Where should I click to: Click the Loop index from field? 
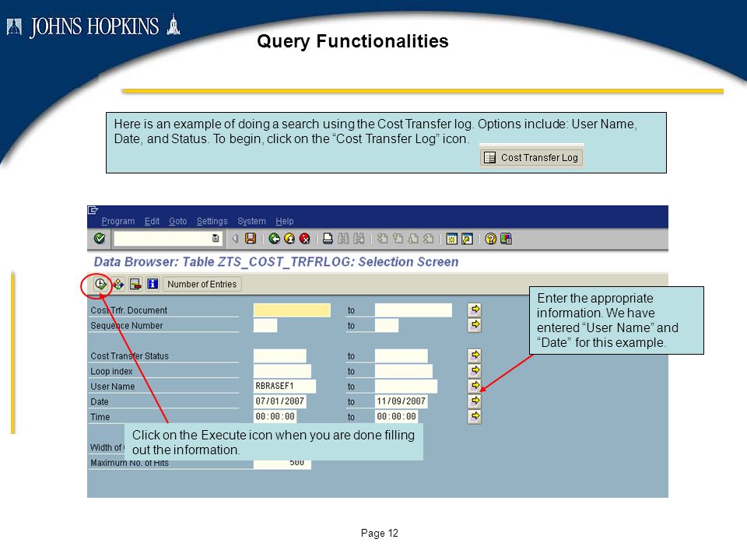pyautogui.click(x=282, y=372)
